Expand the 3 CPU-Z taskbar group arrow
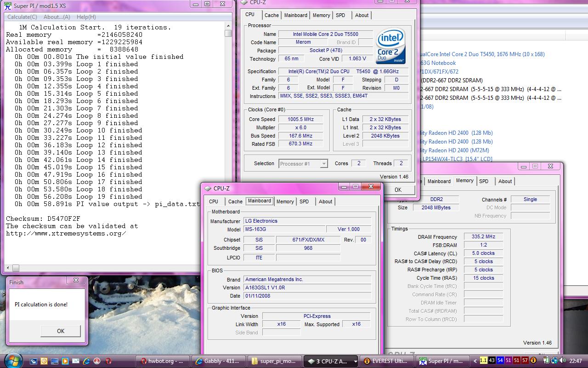 (x=355, y=362)
